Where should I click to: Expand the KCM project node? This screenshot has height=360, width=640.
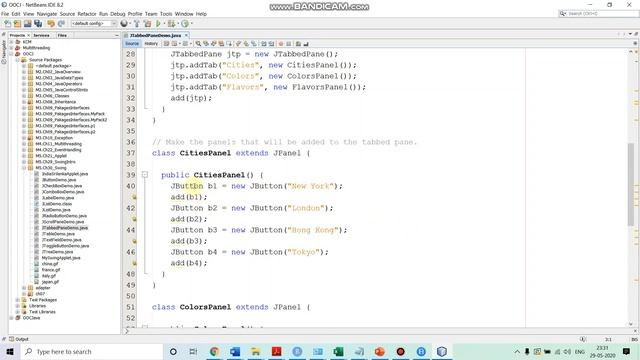11,42
